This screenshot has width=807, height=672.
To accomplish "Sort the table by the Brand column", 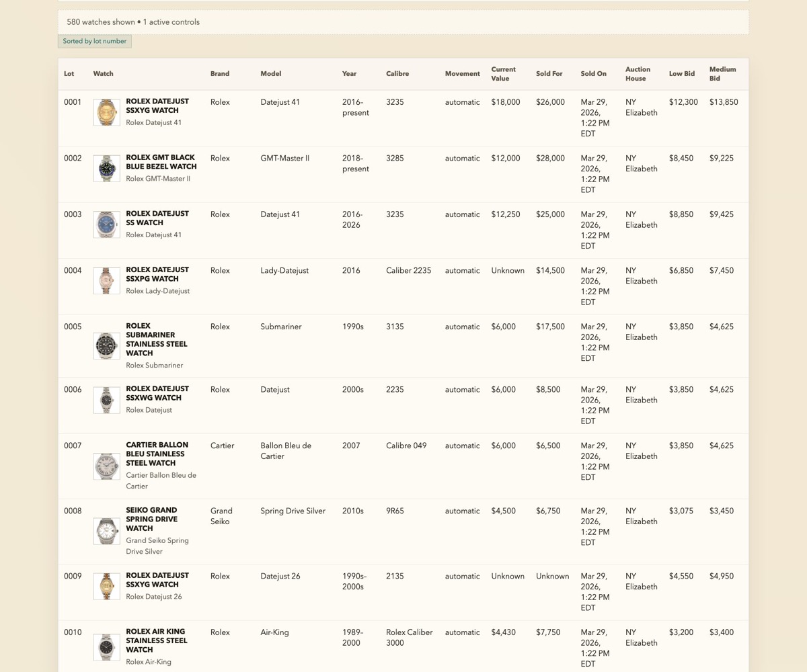I will point(219,74).
